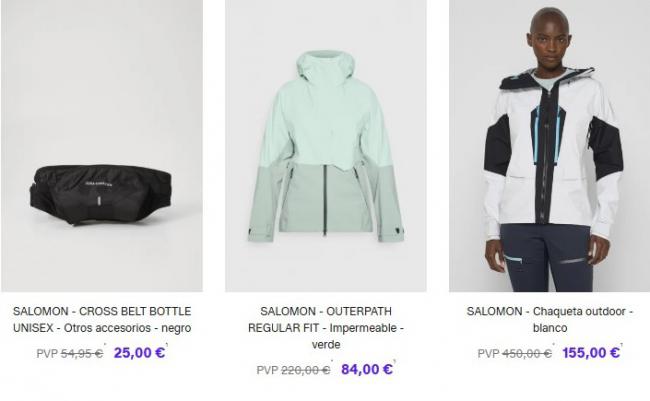Click the crossed-out PVP 220,00 € price
Viewport: 650px width, 401px height.
tap(293, 370)
